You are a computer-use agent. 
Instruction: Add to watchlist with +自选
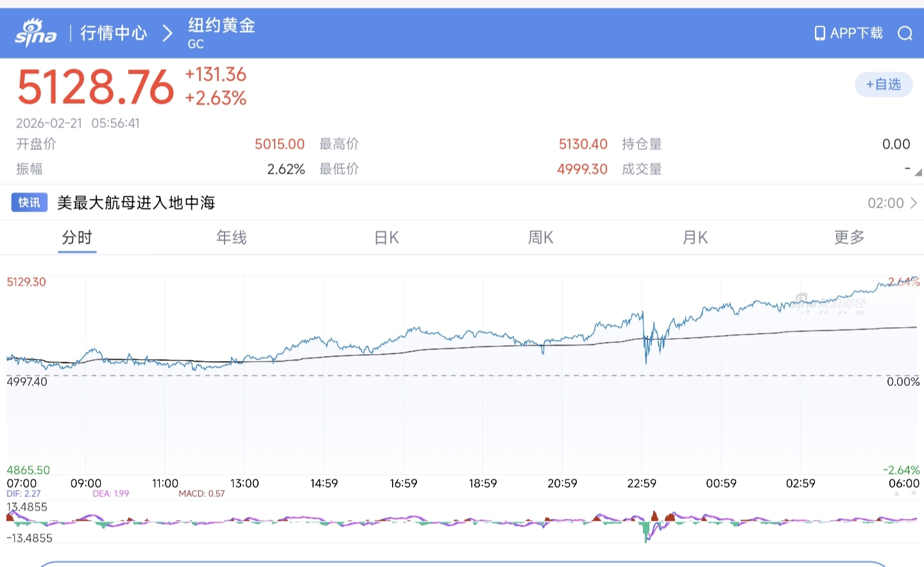coord(884,85)
